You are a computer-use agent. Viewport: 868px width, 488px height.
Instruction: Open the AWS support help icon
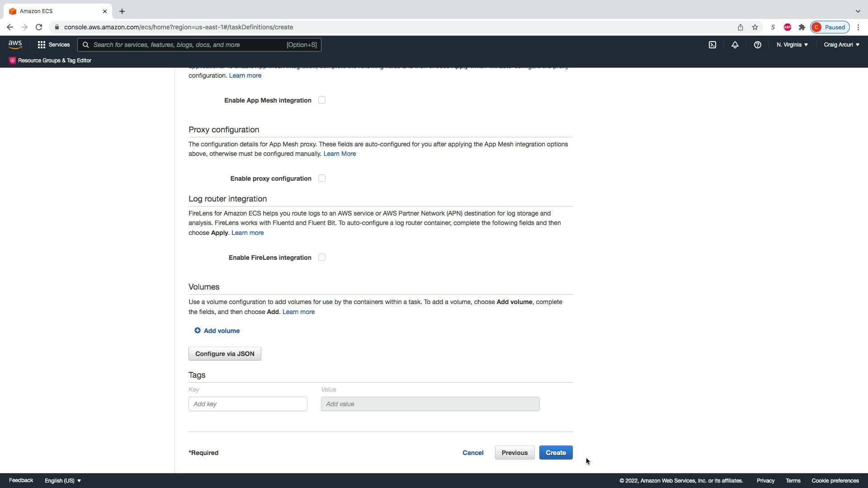coord(757,45)
